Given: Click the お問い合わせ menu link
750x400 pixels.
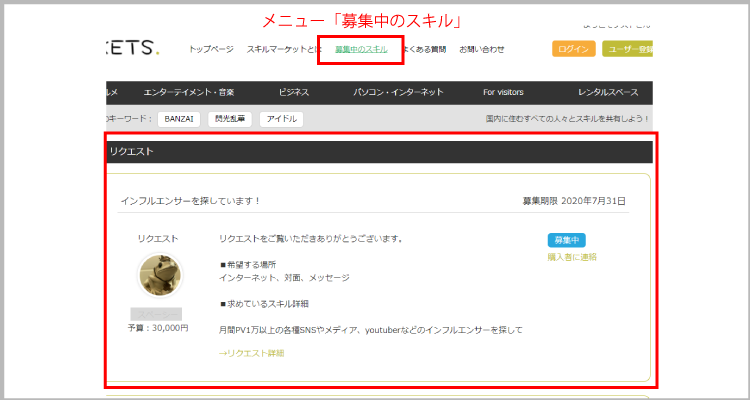Looking at the screenshot, I should click(482, 49).
